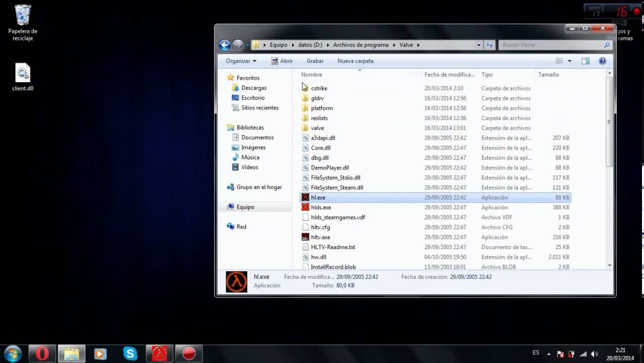Click the Half-Life taskbar icon
This screenshot has height=363, width=644.
(x=159, y=353)
